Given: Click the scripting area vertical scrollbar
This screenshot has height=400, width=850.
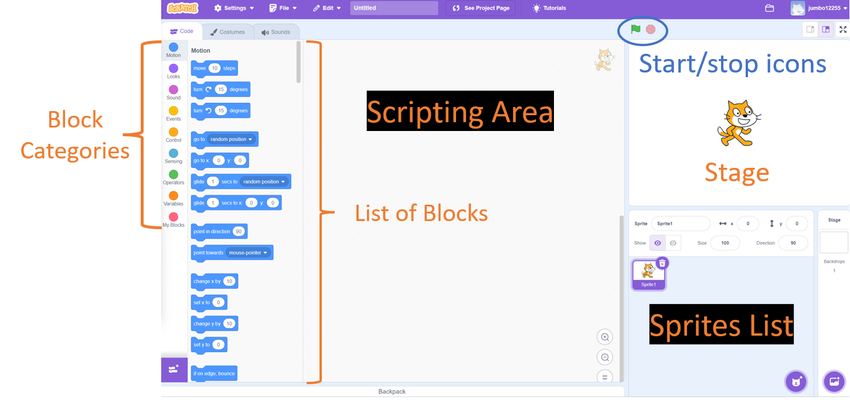Looking at the screenshot, I should tap(621, 298).
